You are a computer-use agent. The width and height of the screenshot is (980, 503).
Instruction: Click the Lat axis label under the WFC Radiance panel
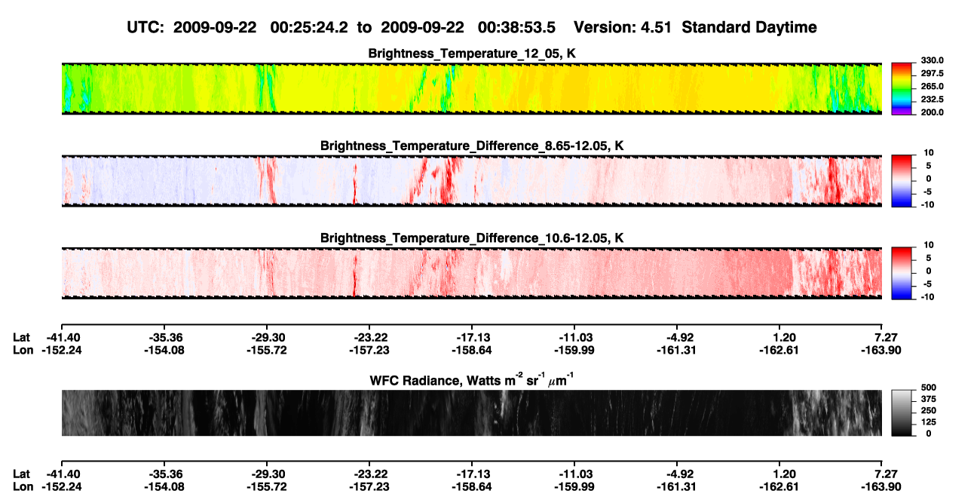pos(22,474)
